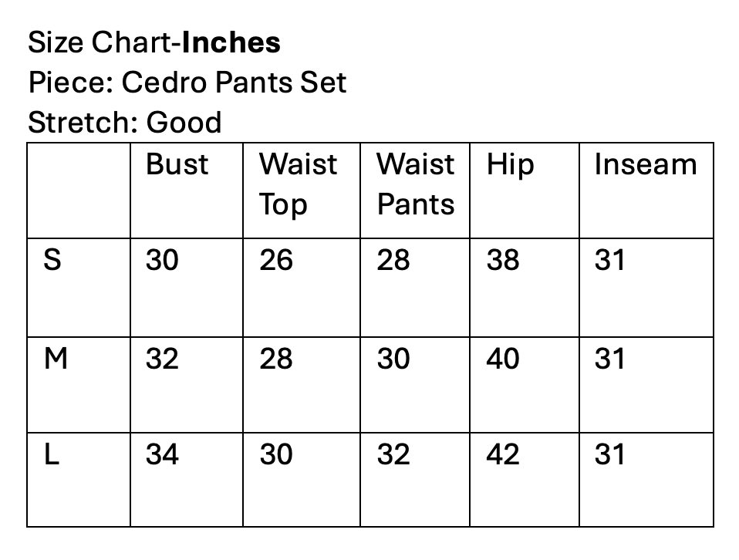Click the Inseam value for size M

609,359
